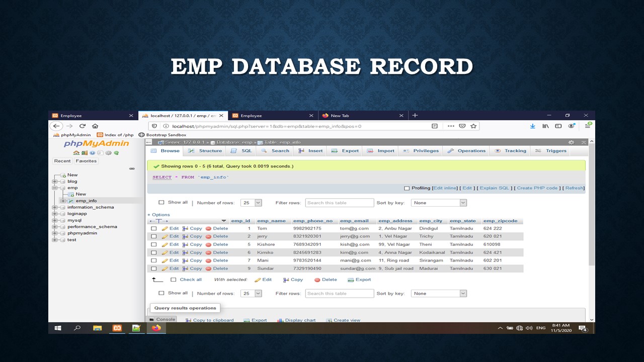Reload the page with the refresh icon
This screenshot has width=644, height=362.
pos(83,126)
